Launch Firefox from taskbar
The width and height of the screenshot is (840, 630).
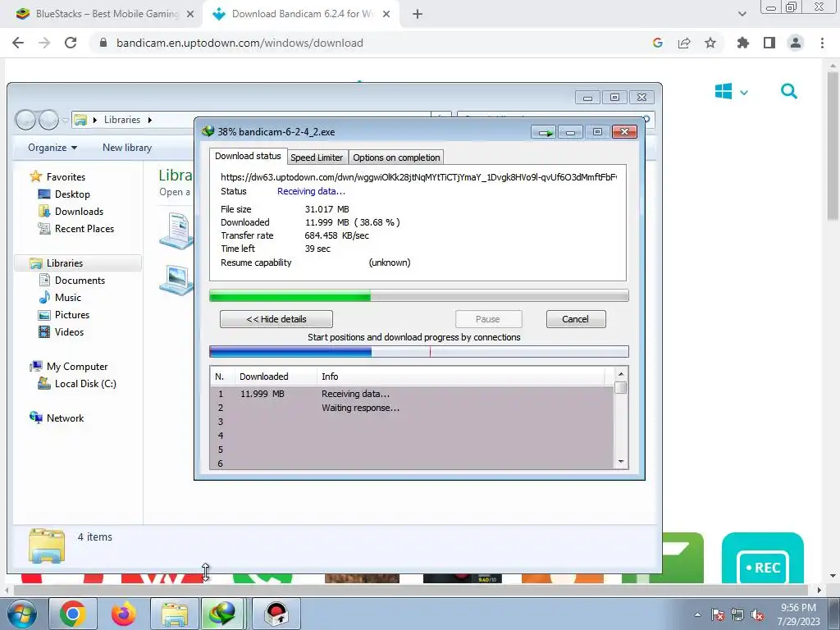(x=123, y=614)
